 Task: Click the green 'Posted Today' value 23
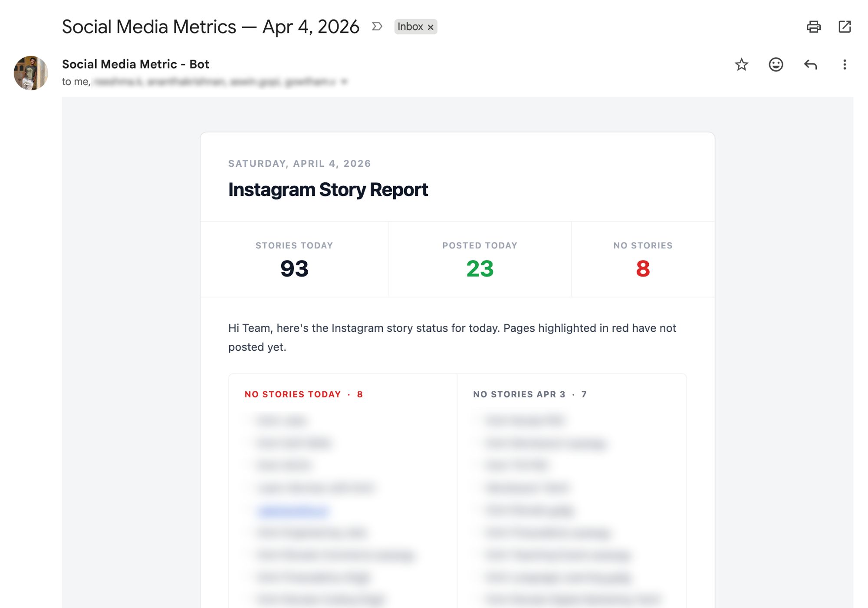(x=479, y=270)
